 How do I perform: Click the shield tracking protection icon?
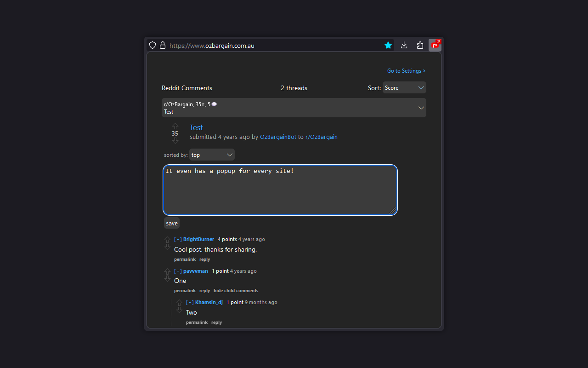click(153, 45)
